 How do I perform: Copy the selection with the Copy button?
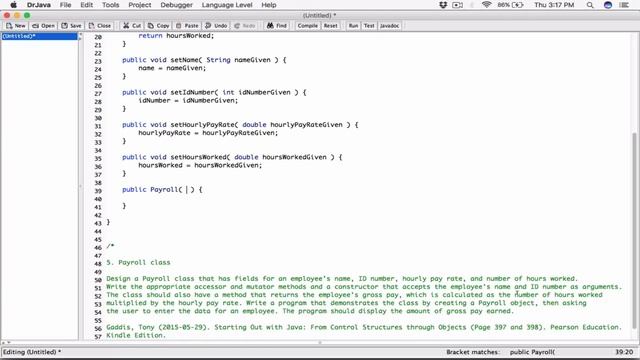click(158, 26)
